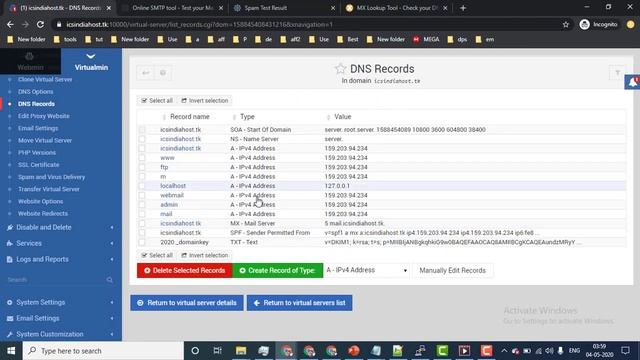The height and width of the screenshot is (360, 640).
Task: Open Windows Start menu
Action: 11,351
